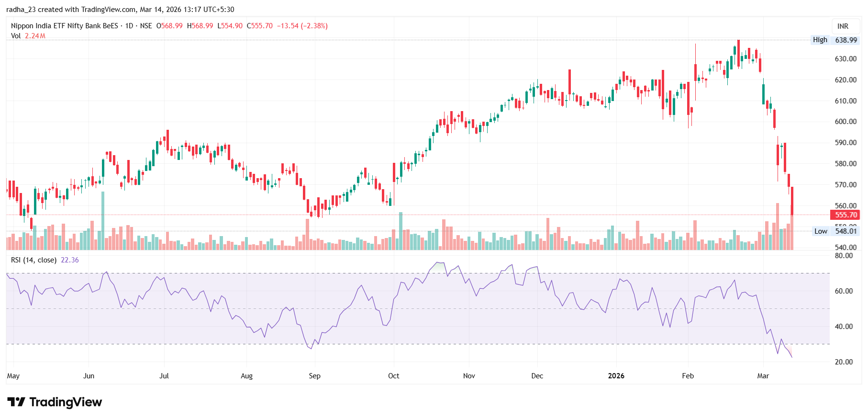Viewport: 868px width, 420px height.
Task: Click the Sep label on the time axis
Action: [315, 376]
